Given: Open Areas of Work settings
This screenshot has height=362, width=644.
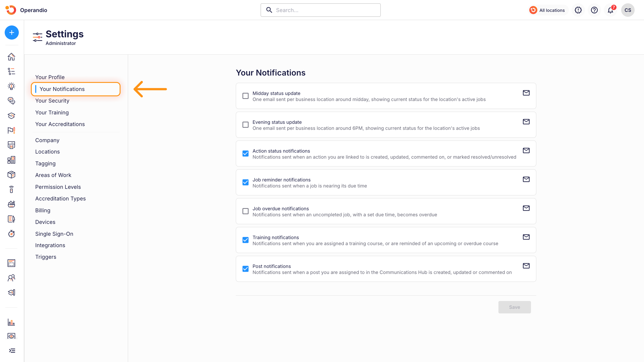Looking at the screenshot, I should click(53, 175).
